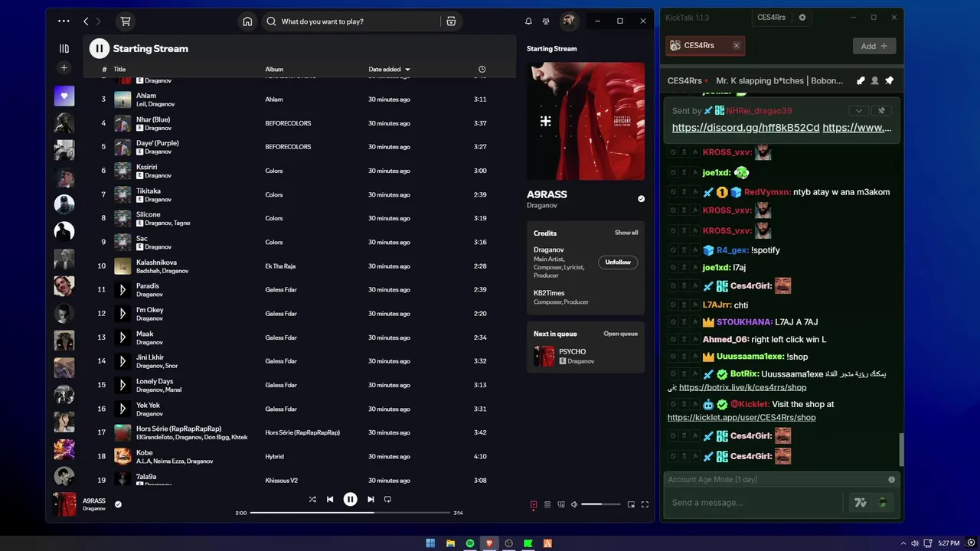Click Show all credits
Screen dimensions: 980x551
(x=626, y=233)
